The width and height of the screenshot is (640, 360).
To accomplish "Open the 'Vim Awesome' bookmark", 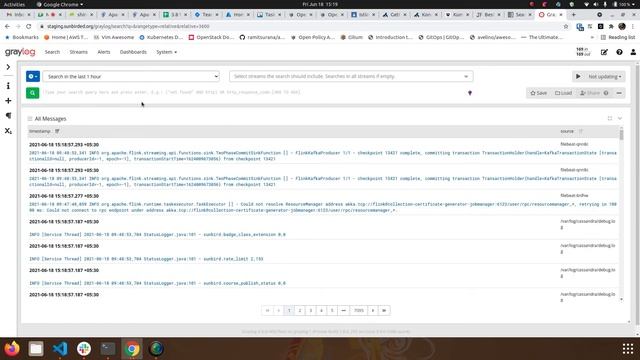I will tap(114, 37).
